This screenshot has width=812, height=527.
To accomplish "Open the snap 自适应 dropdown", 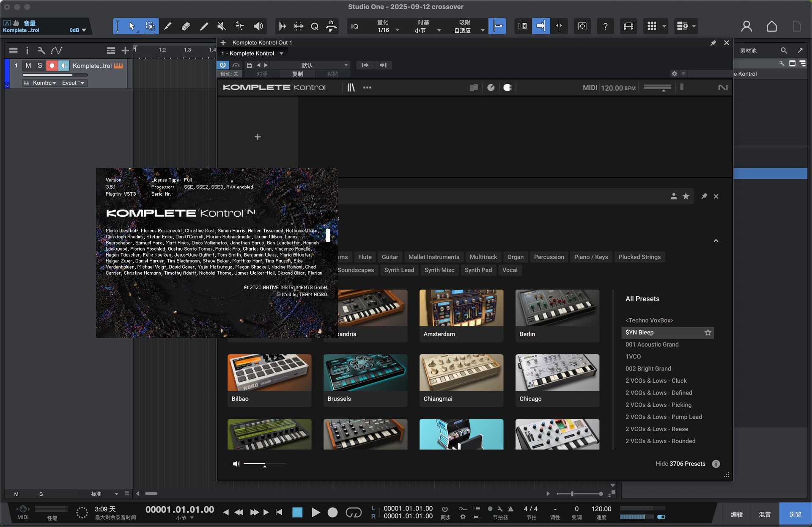I will coord(469,30).
